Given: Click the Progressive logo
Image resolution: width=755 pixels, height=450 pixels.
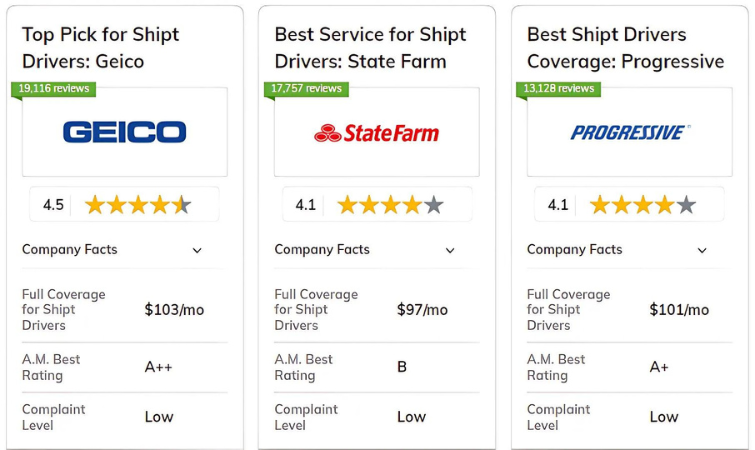Looking at the screenshot, I should (x=629, y=132).
